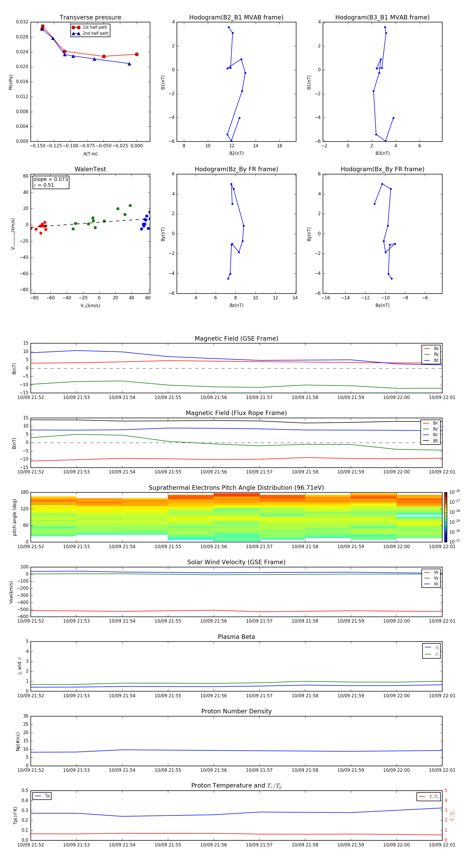Select 'Bz' in the GSE magnetic field legend
The height and width of the screenshot is (868, 473).
click(431, 360)
